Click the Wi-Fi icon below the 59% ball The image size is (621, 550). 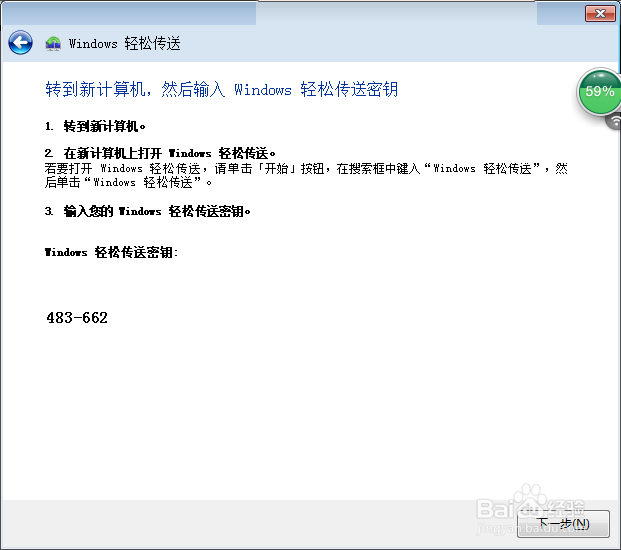[615, 121]
